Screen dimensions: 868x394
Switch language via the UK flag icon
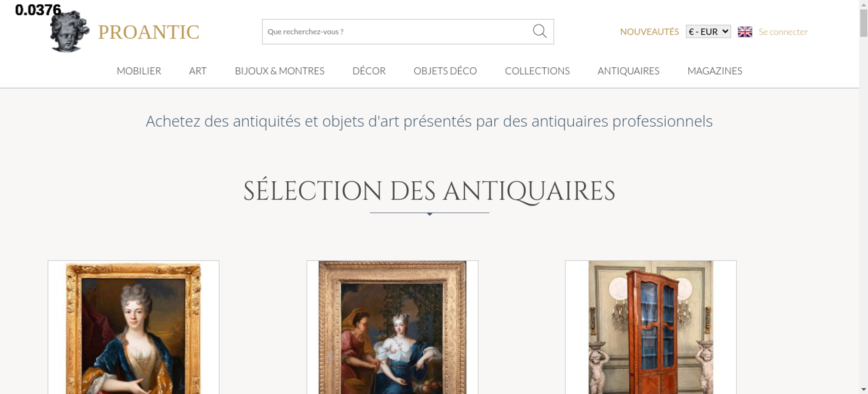click(745, 32)
